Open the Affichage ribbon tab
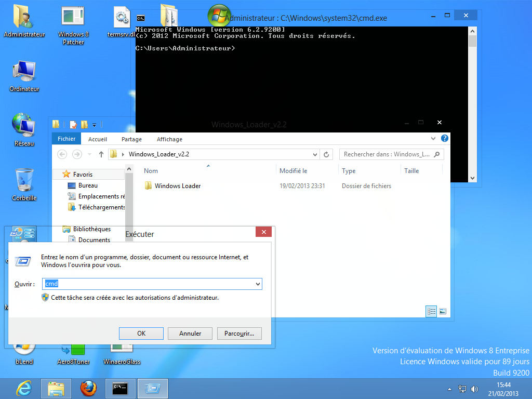 pos(170,139)
